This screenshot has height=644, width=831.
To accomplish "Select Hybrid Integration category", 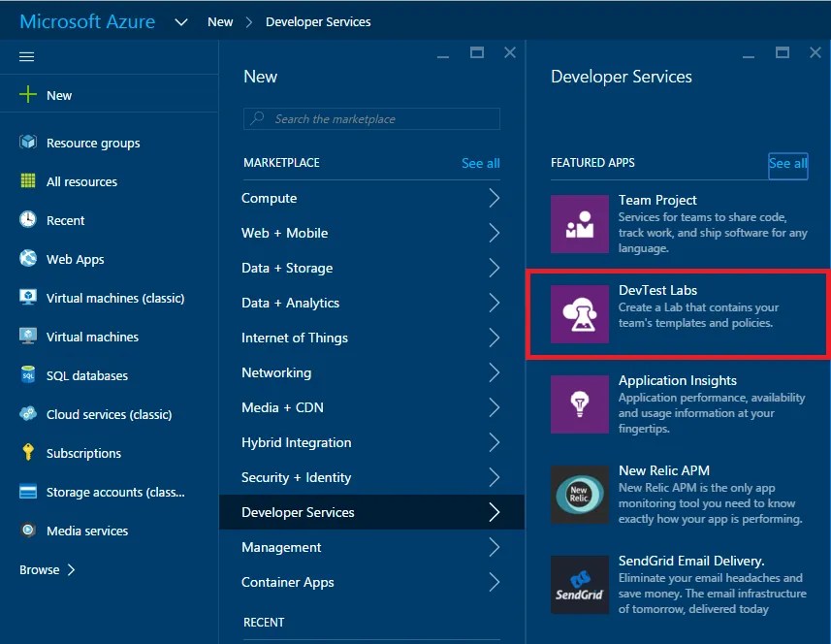I will click(371, 442).
